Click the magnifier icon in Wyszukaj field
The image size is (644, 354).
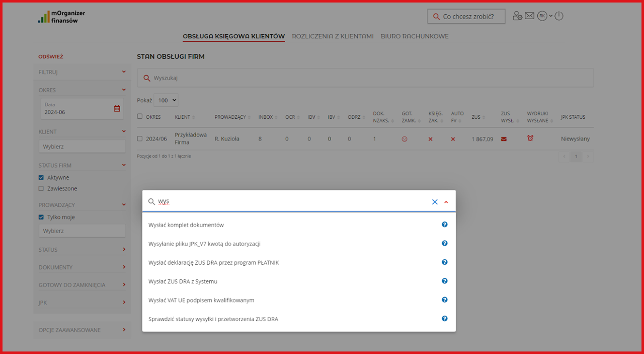147,78
